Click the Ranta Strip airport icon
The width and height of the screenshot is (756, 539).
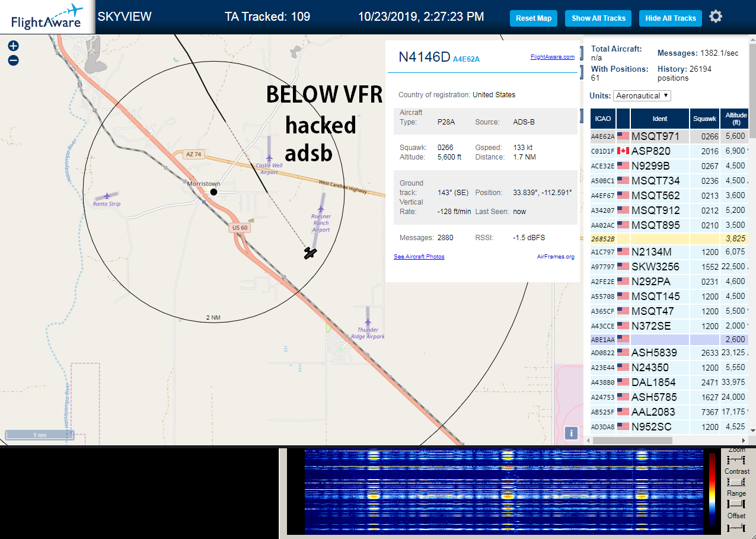[x=107, y=196]
